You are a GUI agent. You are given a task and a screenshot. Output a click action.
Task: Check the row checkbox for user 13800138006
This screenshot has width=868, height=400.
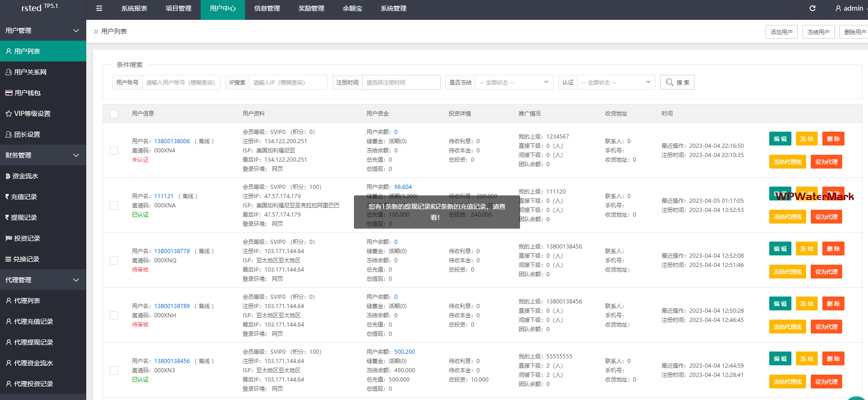tap(114, 151)
